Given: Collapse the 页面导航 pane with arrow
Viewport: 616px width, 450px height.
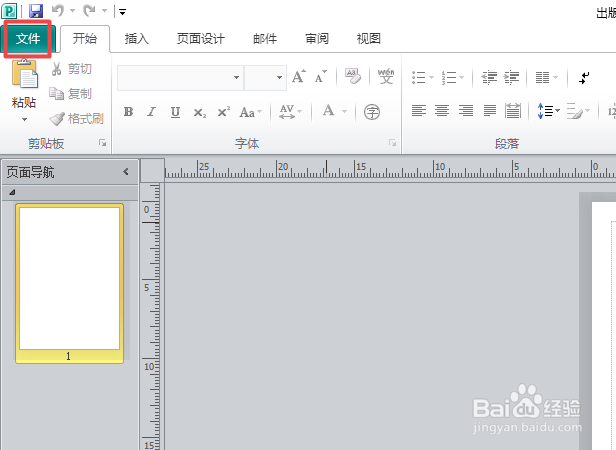Looking at the screenshot, I should tap(126, 171).
